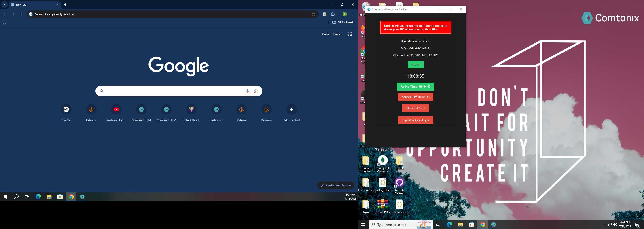Click Clock Out / Exit in tracker
The width and height of the screenshot is (644, 229).
pos(415,108)
